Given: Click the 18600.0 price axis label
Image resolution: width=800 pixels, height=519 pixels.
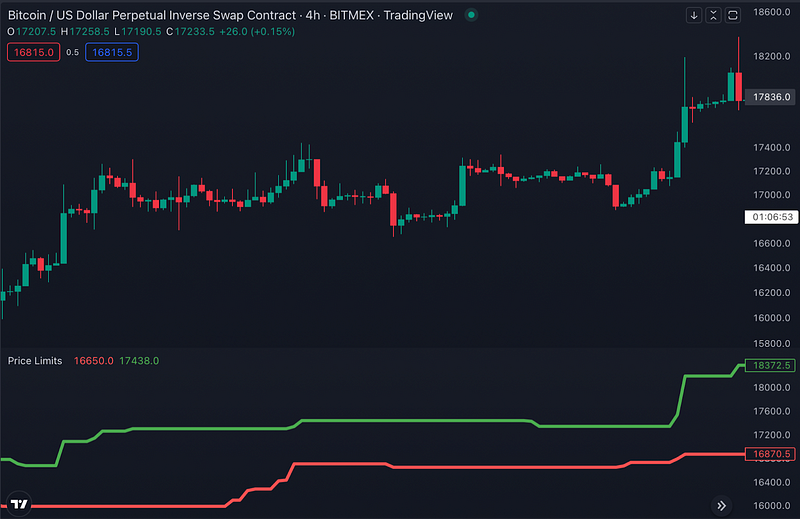Looking at the screenshot, I should pos(771,12).
